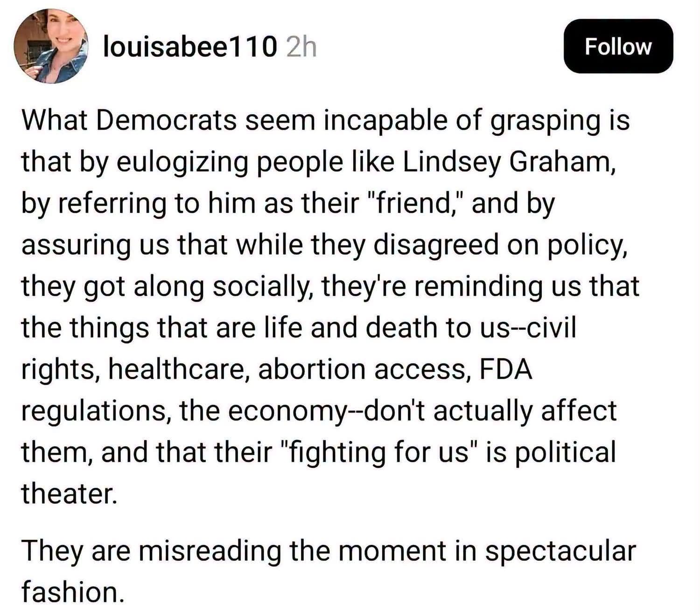Click the text "abortion access" in the post
The width and height of the screenshot is (700, 614).
pos(363,369)
